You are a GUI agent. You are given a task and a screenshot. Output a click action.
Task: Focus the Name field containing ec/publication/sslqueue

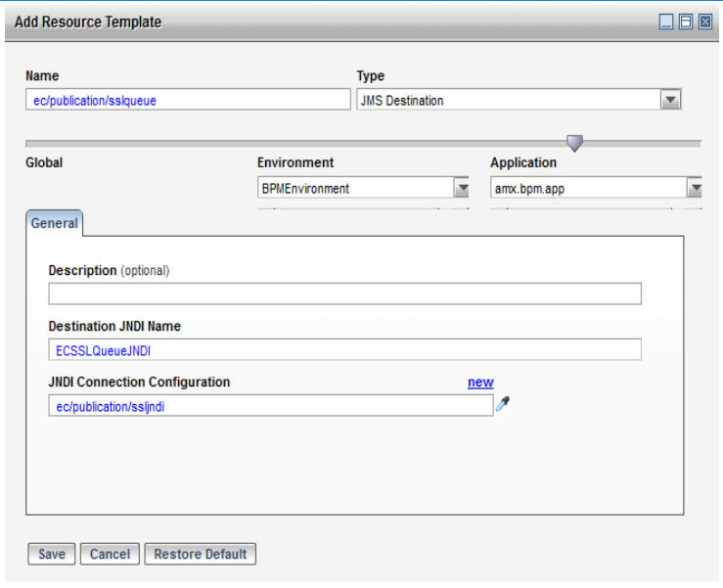(x=188, y=100)
